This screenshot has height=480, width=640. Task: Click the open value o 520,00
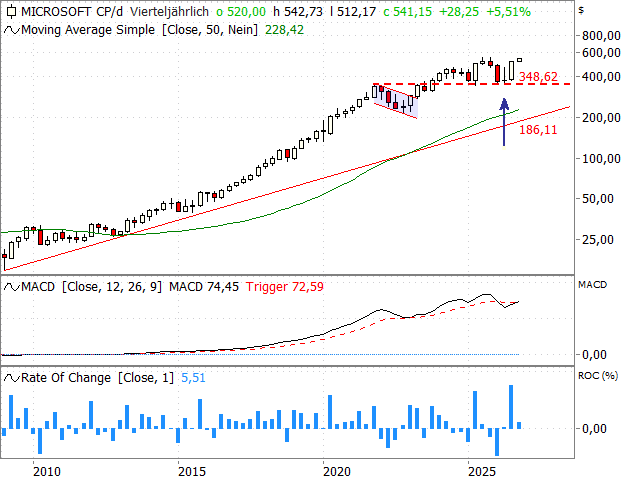241,11
